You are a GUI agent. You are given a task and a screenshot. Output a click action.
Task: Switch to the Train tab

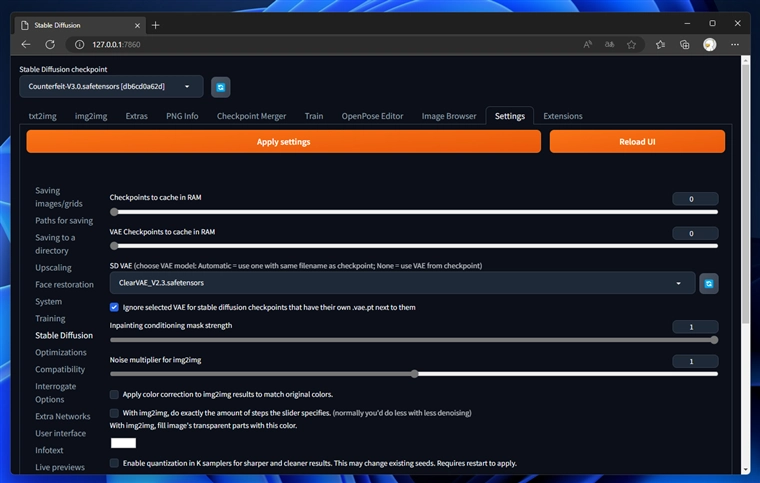click(314, 116)
